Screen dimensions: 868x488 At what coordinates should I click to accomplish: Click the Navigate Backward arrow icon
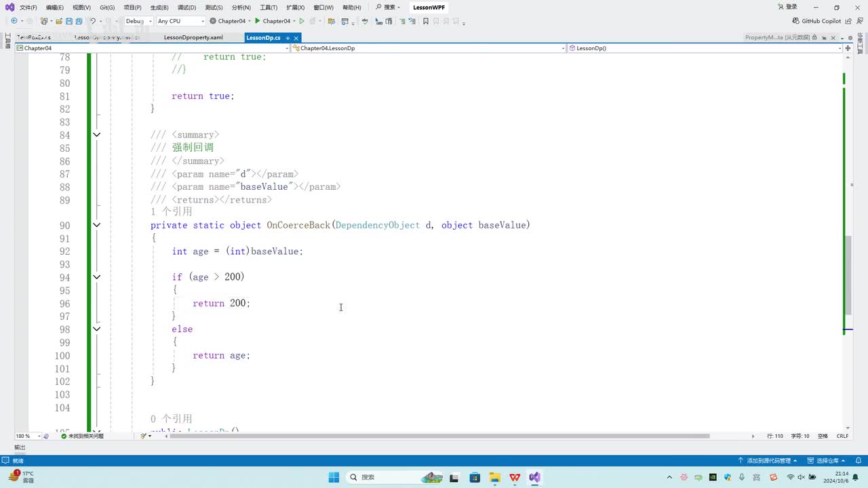tap(14, 21)
